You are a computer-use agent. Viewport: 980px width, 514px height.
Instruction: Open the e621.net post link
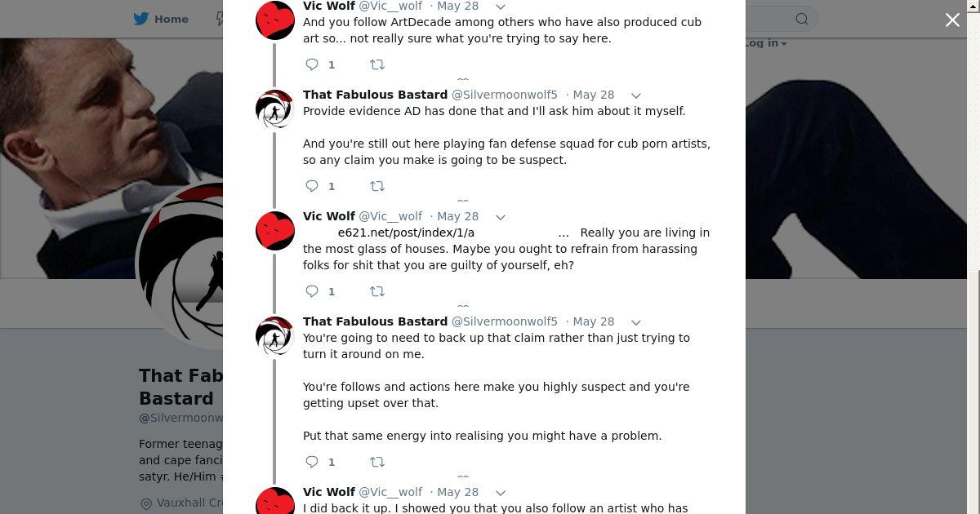(406, 233)
